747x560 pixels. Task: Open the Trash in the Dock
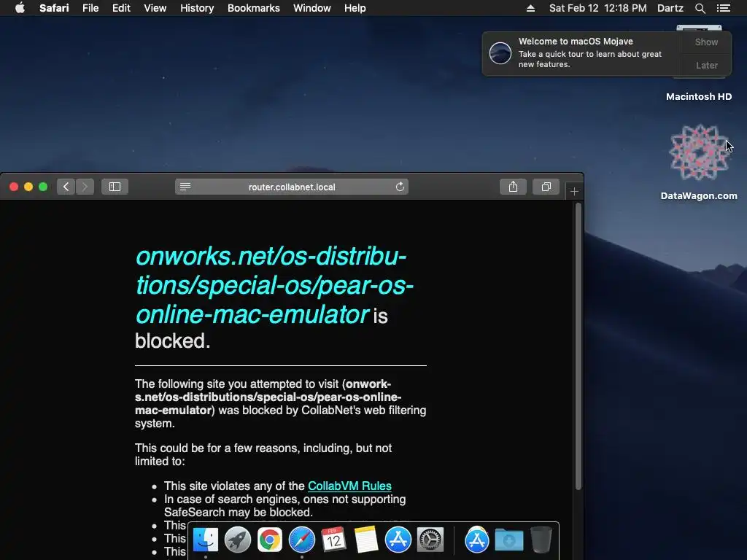coord(541,540)
